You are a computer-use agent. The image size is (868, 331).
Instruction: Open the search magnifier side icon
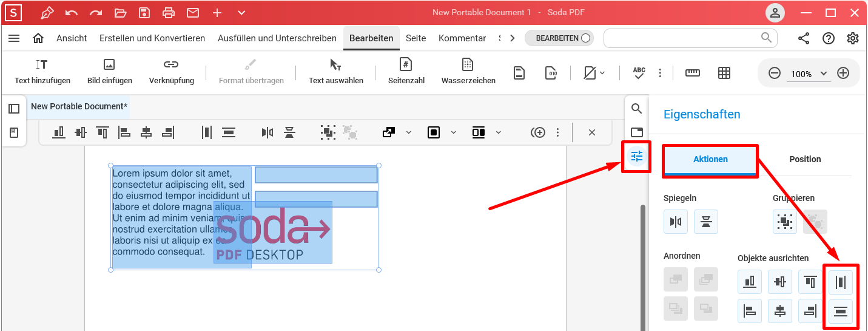point(636,109)
